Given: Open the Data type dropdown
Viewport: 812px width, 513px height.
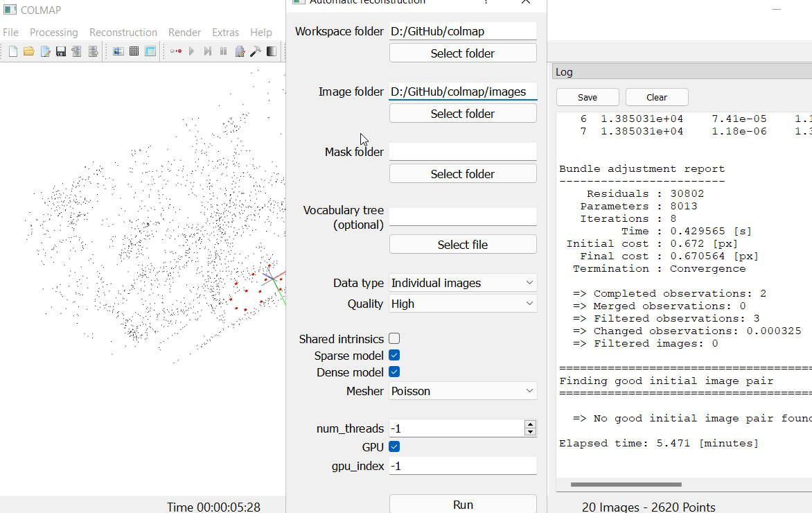Looking at the screenshot, I should (x=462, y=282).
